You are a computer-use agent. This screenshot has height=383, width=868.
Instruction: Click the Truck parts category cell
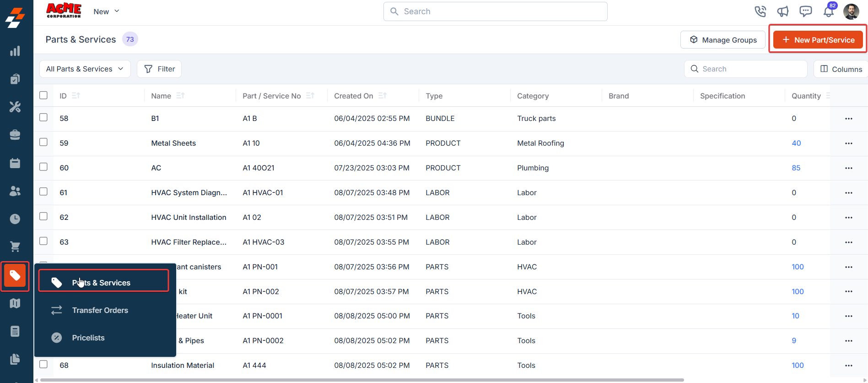536,119
